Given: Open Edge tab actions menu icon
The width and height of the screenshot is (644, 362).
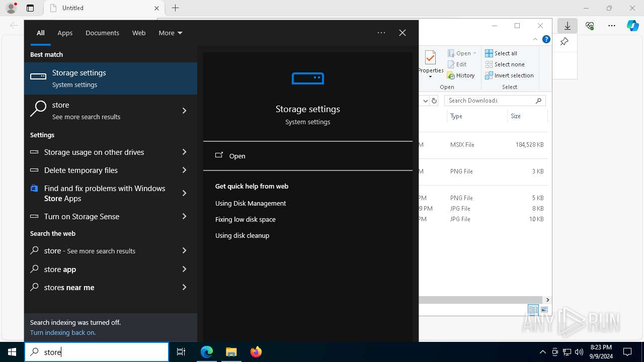Looking at the screenshot, I should pos(30,8).
